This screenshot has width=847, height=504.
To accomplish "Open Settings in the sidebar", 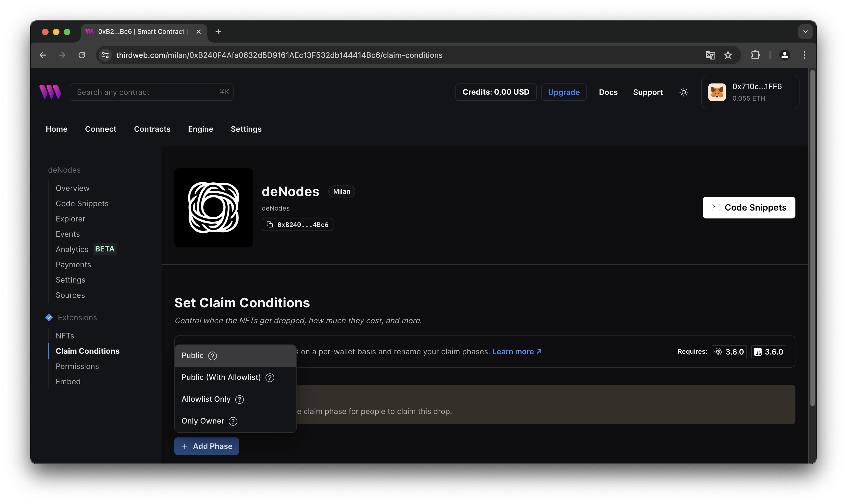I will point(70,280).
